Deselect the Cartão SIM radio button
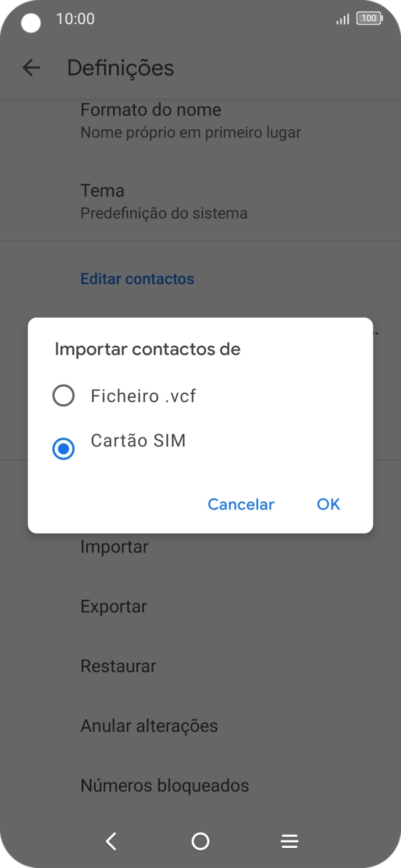401x868 pixels. [x=62, y=448]
